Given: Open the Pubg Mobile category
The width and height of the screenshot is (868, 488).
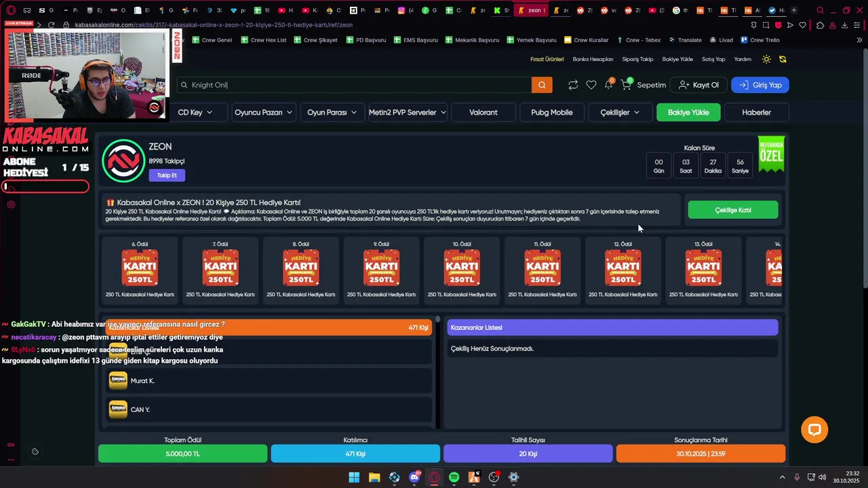Looking at the screenshot, I should [x=552, y=113].
